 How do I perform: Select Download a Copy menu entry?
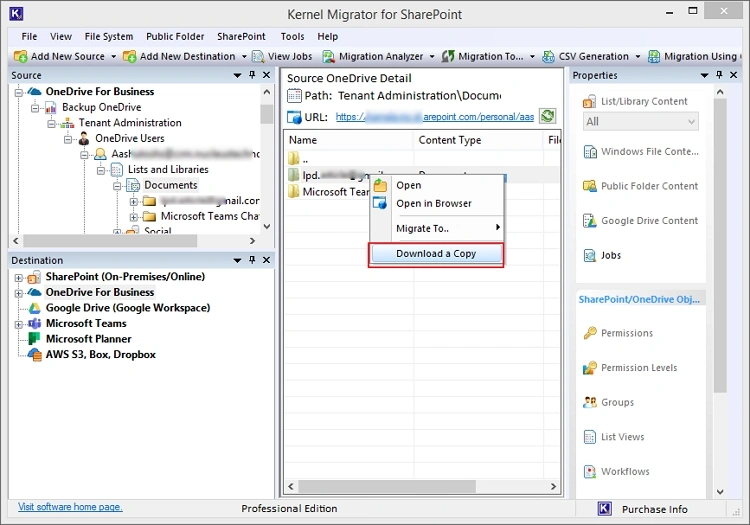click(437, 253)
